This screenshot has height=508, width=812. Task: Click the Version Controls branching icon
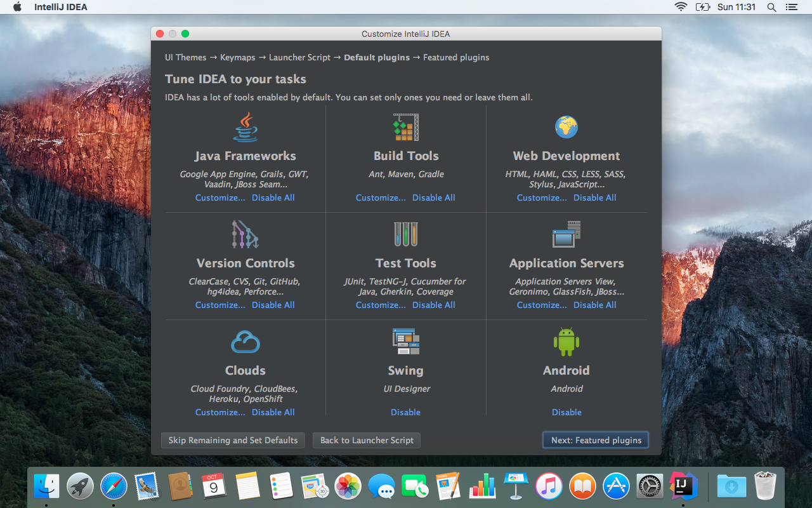(x=246, y=234)
